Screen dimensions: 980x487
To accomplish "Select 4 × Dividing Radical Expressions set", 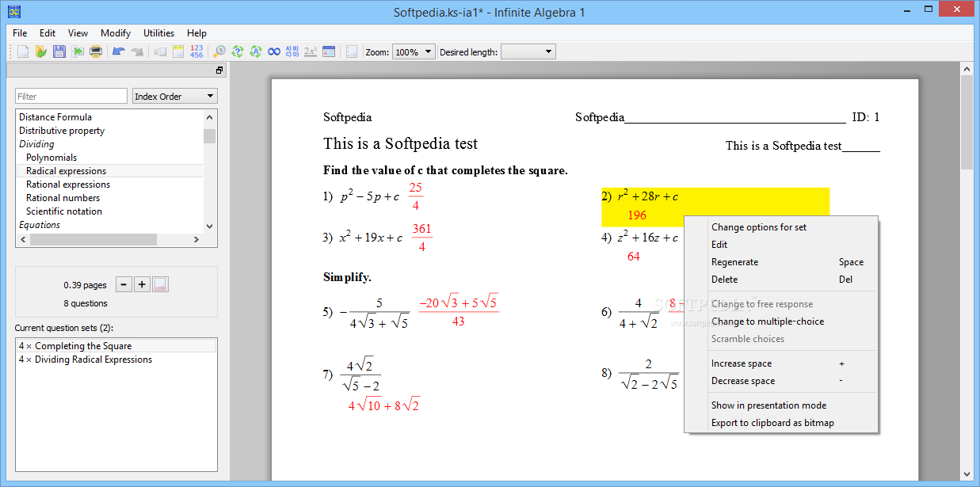I will [x=116, y=360].
